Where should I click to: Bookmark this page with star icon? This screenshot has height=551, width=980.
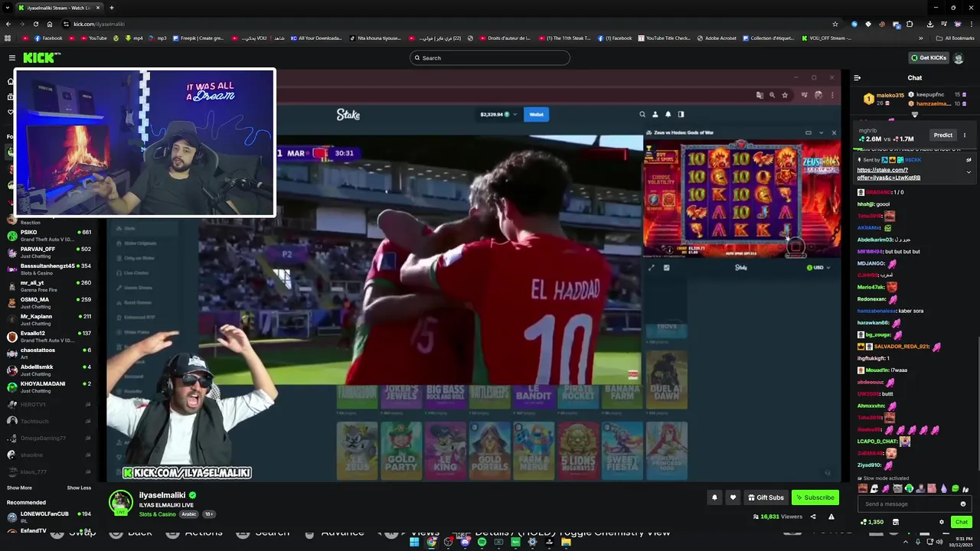coord(835,24)
